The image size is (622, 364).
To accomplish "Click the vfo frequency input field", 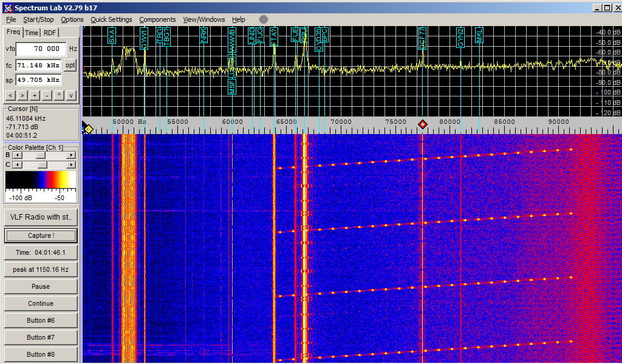I will [40, 49].
